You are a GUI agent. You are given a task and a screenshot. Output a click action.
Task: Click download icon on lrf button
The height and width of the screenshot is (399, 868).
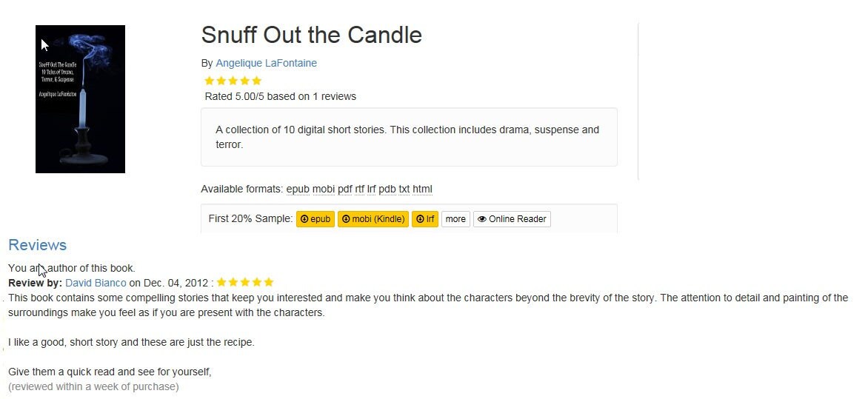[x=420, y=219]
